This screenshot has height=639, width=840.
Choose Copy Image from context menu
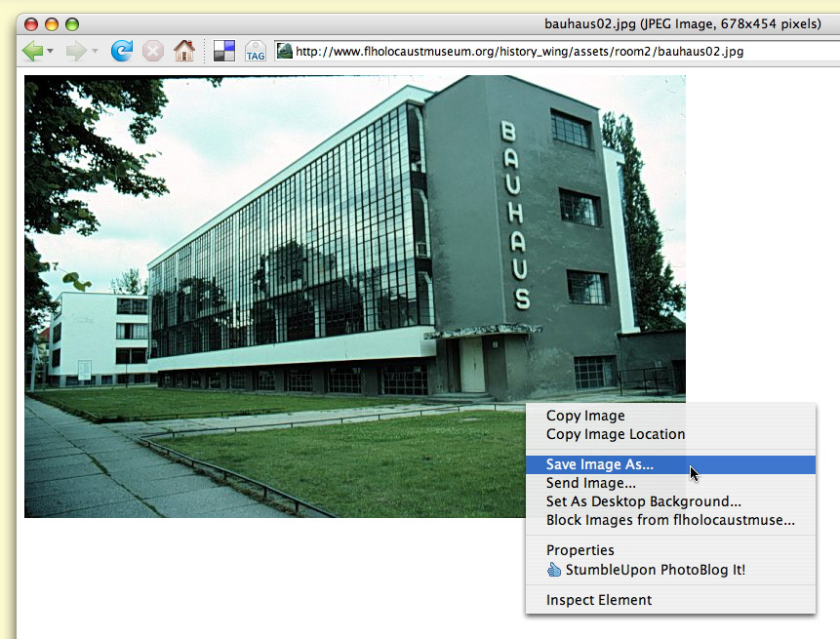point(585,416)
